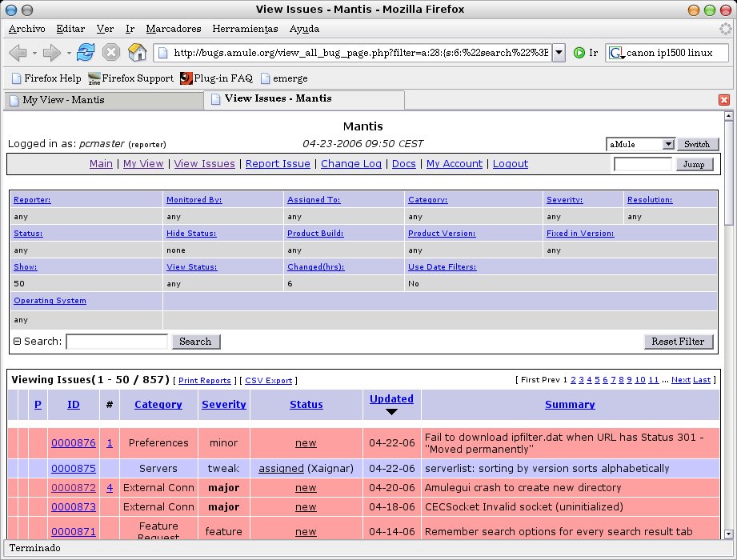Go to the Home page icon
This screenshot has height=560, width=737.
pos(138,53)
